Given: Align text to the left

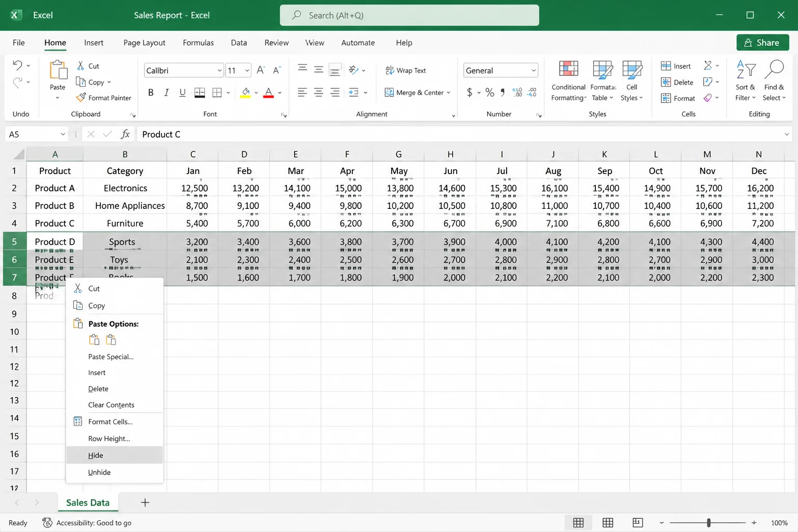Looking at the screenshot, I should point(302,92).
